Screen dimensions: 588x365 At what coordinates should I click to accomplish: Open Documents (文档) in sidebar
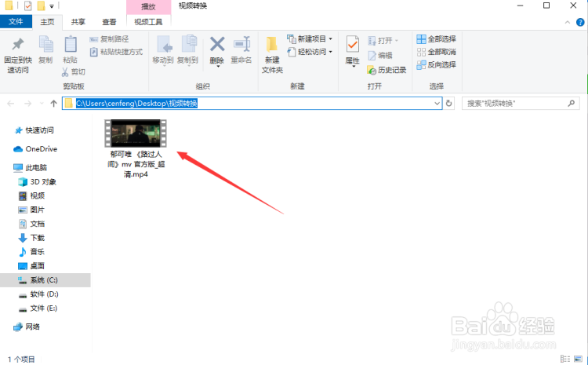click(x=32, y=224)
